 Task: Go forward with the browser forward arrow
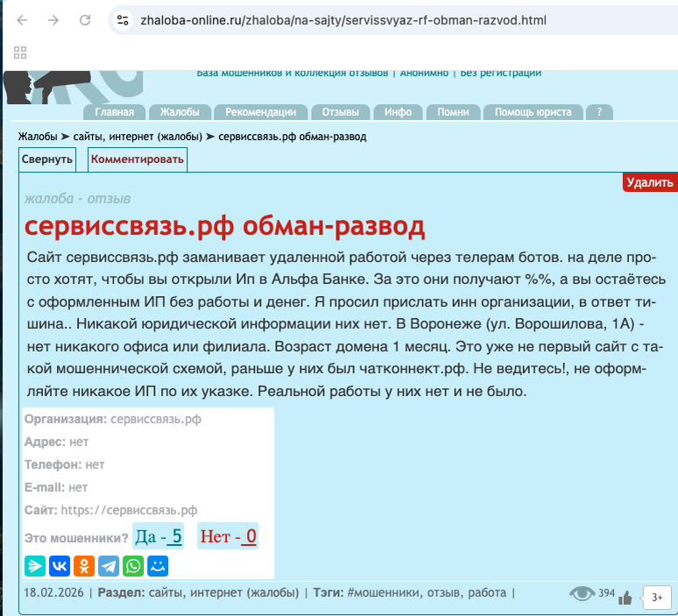click(53, 20)
